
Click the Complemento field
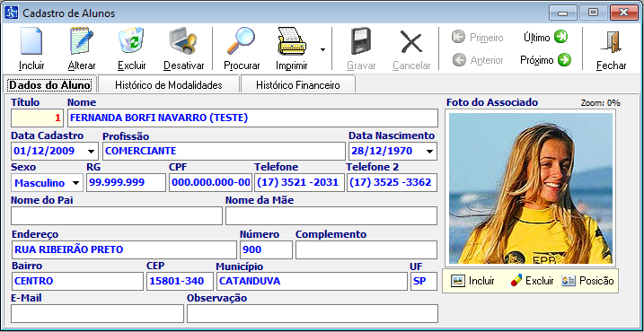coord(366,250)
